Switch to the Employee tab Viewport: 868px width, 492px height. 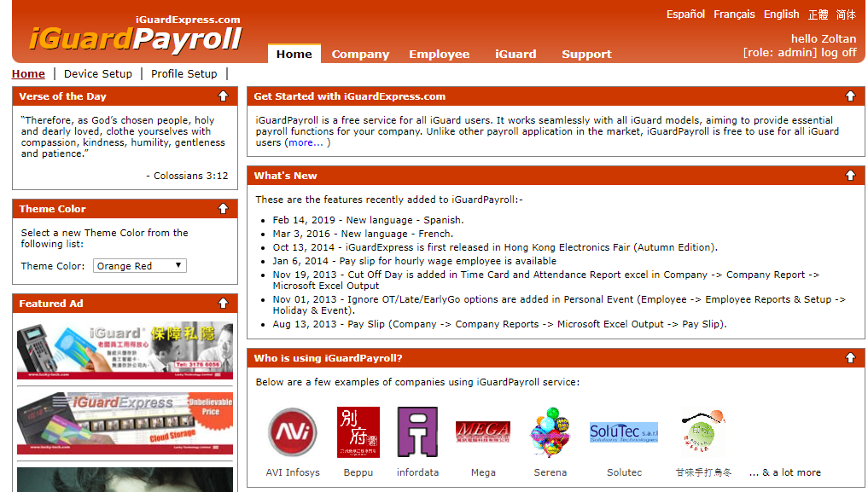pos(439,55)
